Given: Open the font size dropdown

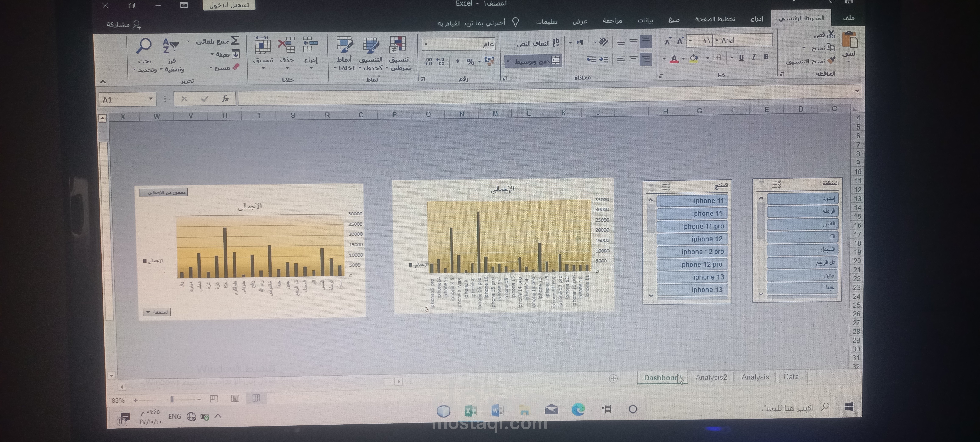Looking at the screenshot, I should (x=690, y=41).
